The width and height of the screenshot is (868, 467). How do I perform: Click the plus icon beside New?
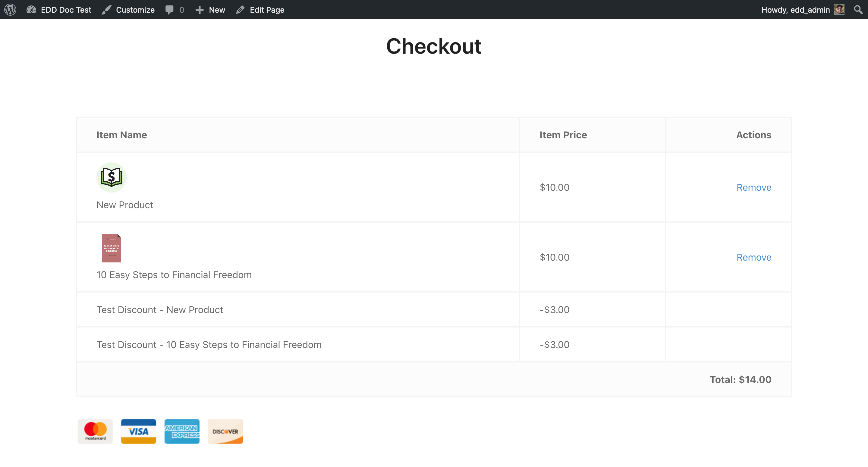click(x=200, y=9)
